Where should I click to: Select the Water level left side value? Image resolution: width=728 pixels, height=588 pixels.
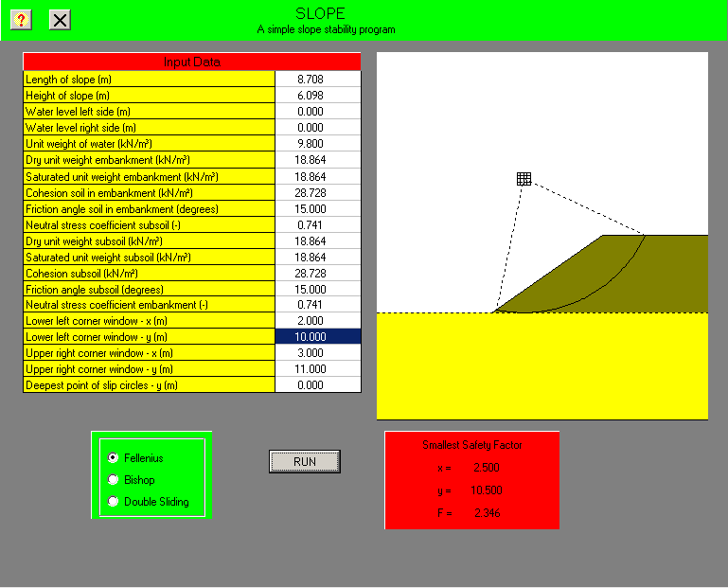tap(317, 112)
